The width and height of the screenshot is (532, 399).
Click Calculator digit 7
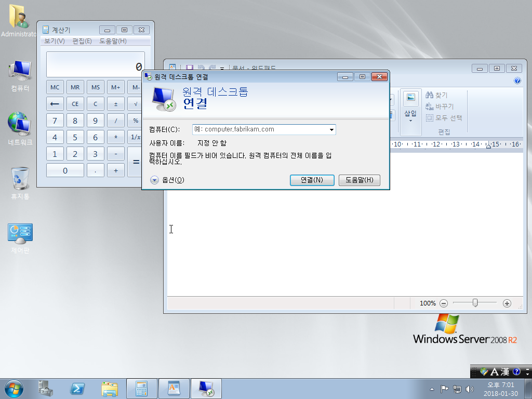[55, 121]
